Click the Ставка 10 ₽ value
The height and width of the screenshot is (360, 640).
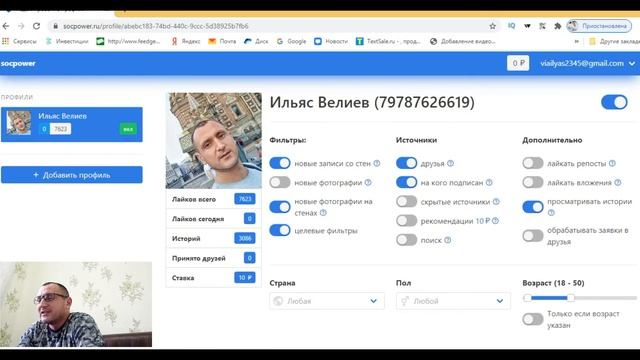click(245, 278)
